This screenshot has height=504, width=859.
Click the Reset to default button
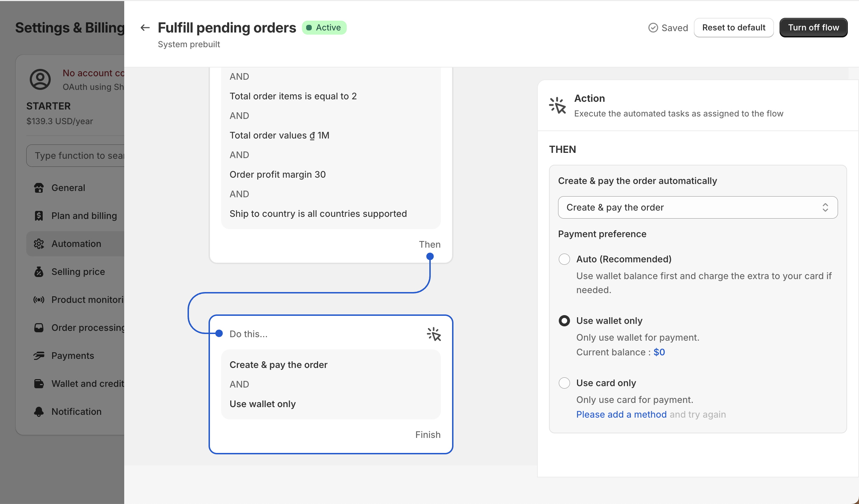(x=734, y=28)
